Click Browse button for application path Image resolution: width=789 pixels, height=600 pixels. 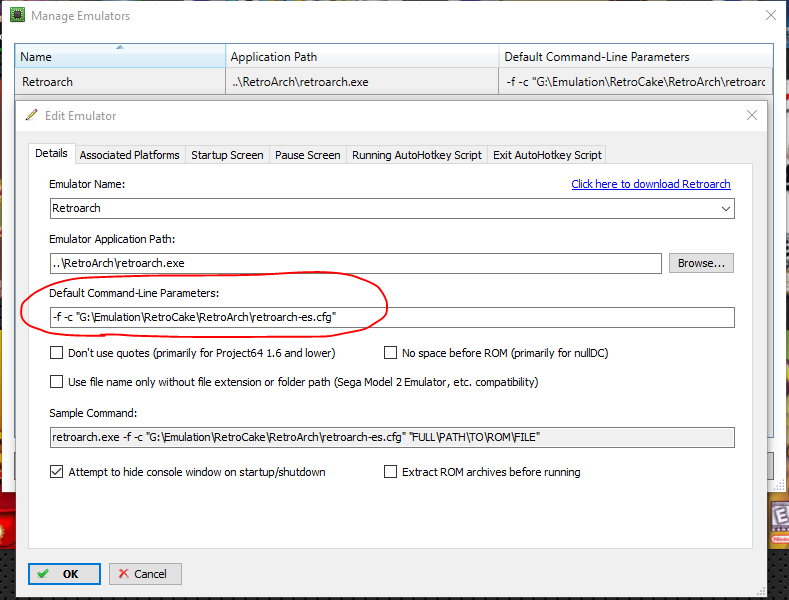(701, 263)
